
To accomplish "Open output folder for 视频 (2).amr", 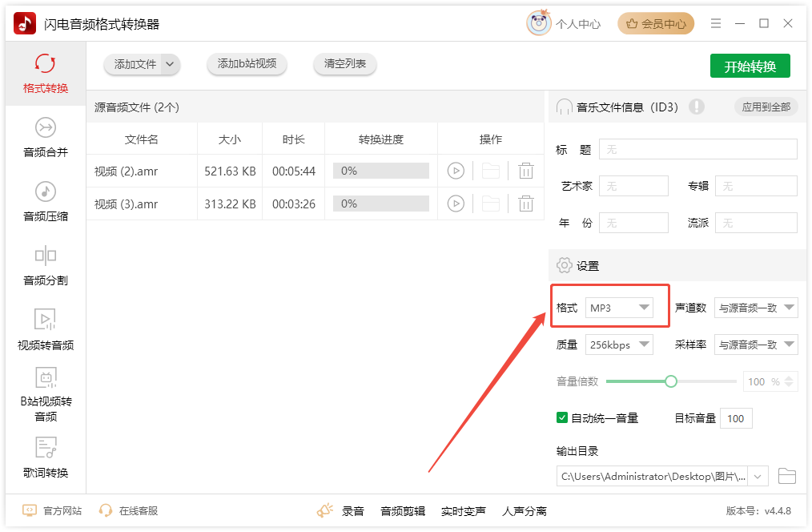I will (490, 171).
